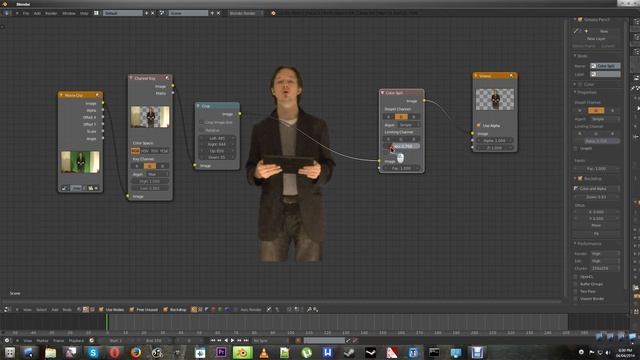
Task: Click the New Layer button
Action: coord(596,39)
